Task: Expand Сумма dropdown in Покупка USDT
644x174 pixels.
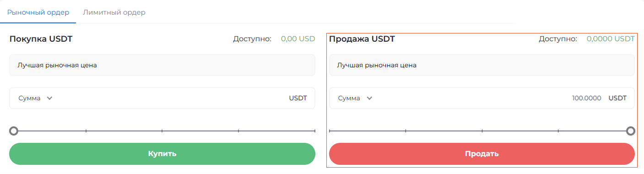Action: pyautogui.click(x=35, y=98)
